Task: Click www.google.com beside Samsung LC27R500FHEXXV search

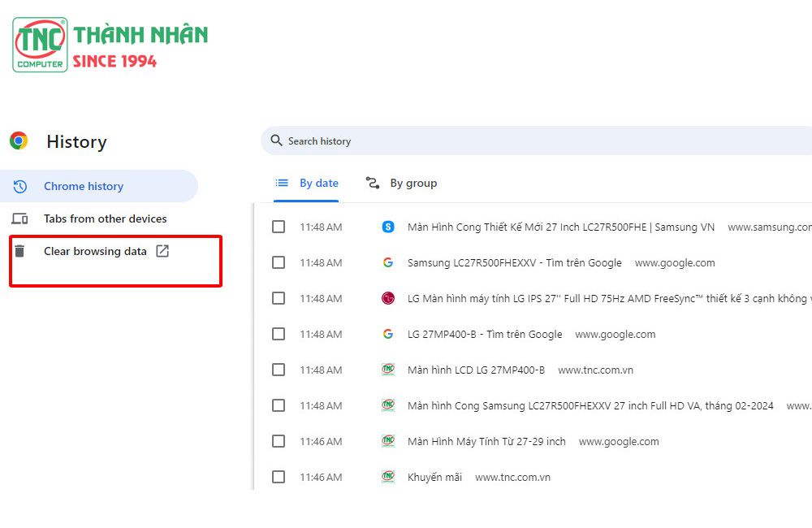Action: tap(675, 262)
